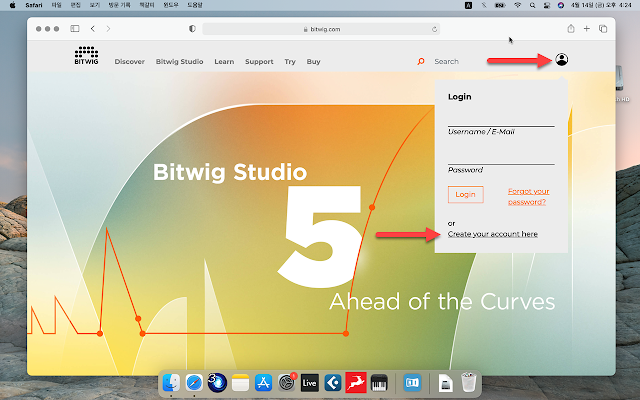Toggle Safari sidebar button
Screen dimensions: 640x400
click(x=75, y=29)
